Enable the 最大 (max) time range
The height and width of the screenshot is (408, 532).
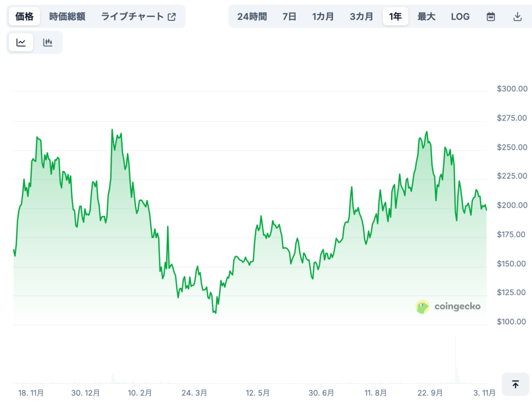pos(427,16)
